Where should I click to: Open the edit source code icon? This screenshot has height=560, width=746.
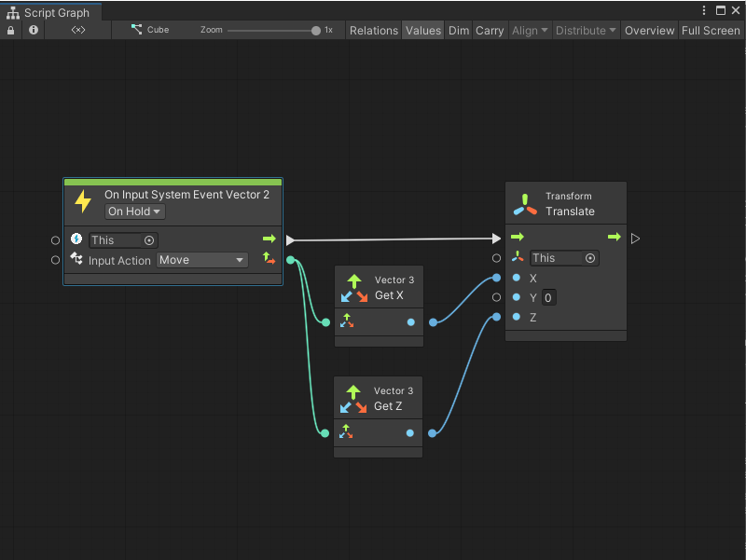(77, 30)
